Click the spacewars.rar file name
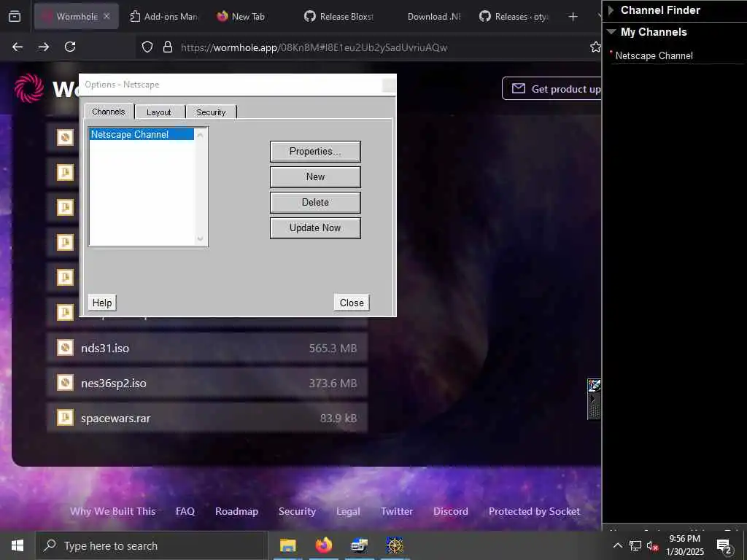Viewport: 747px width, 560px height. (x=116, y=419)
